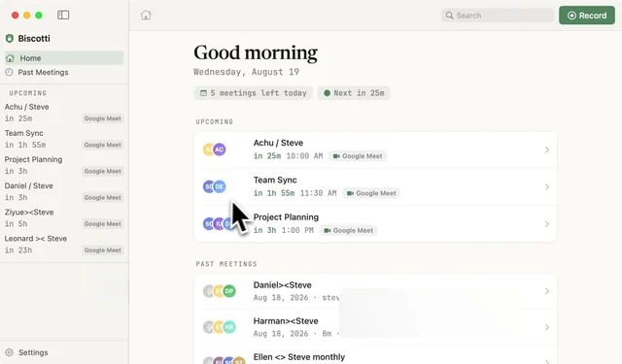The image size is (622, 364).
Task: Click camera icon in Project Planning card badge
Action: (x=328, y=230)
